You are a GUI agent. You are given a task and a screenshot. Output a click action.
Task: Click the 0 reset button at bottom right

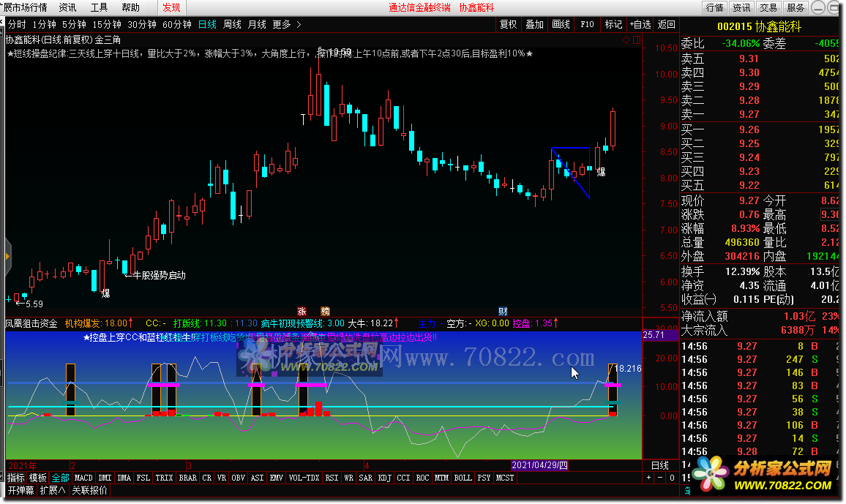click(x=672, y=478)
